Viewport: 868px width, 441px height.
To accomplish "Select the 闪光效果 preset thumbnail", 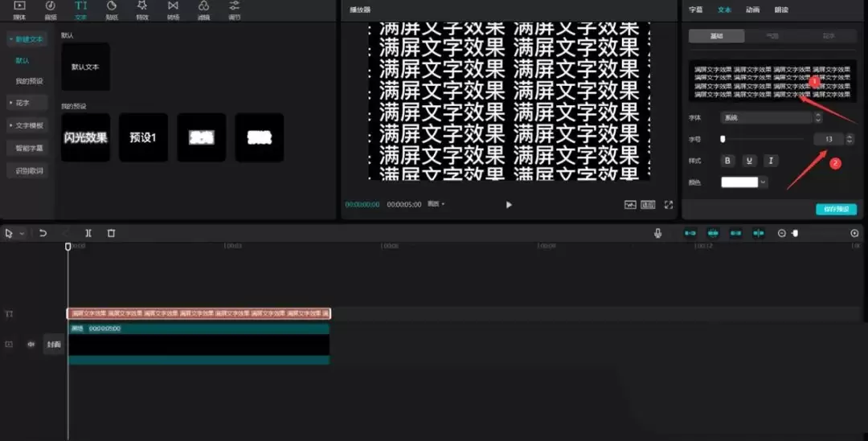I will pos(85,137).
